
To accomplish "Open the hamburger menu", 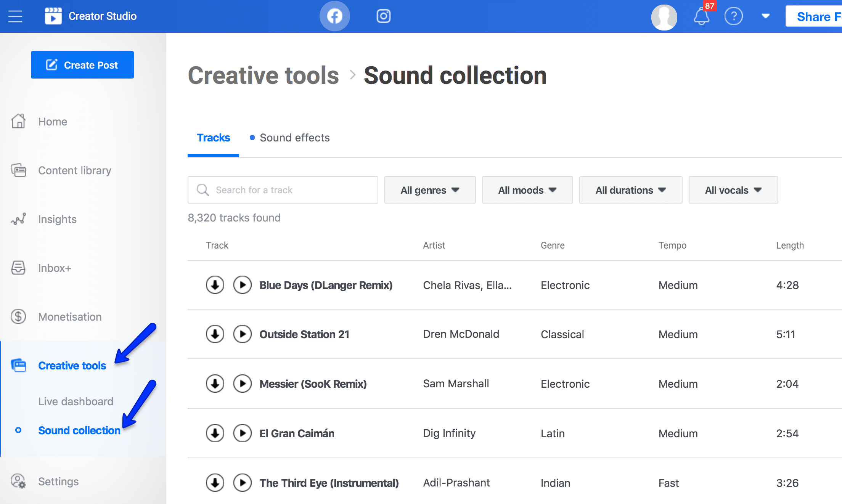I will click(x=15, y=16).
